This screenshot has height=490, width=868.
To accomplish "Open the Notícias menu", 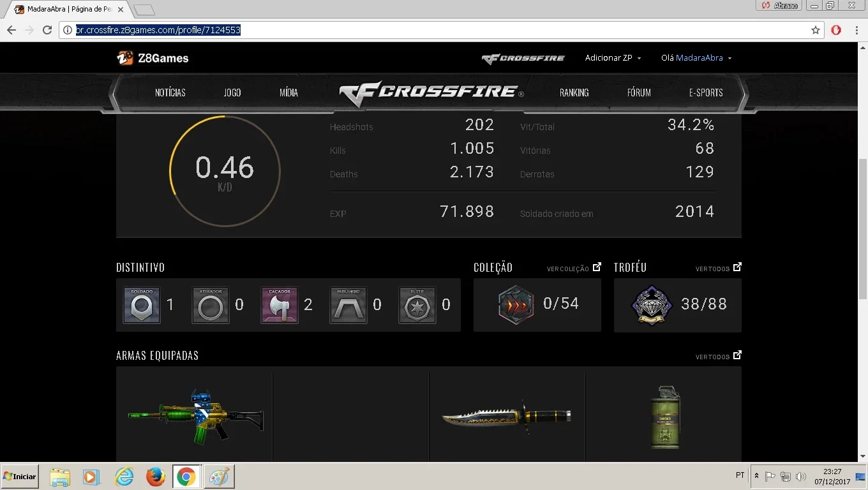I will click(170, 93).
